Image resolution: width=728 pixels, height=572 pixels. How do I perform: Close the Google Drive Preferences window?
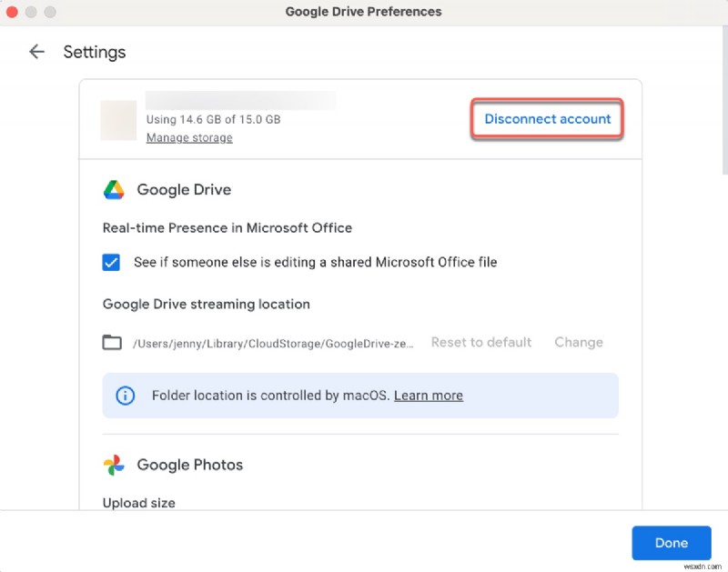(x=12, y=12)
